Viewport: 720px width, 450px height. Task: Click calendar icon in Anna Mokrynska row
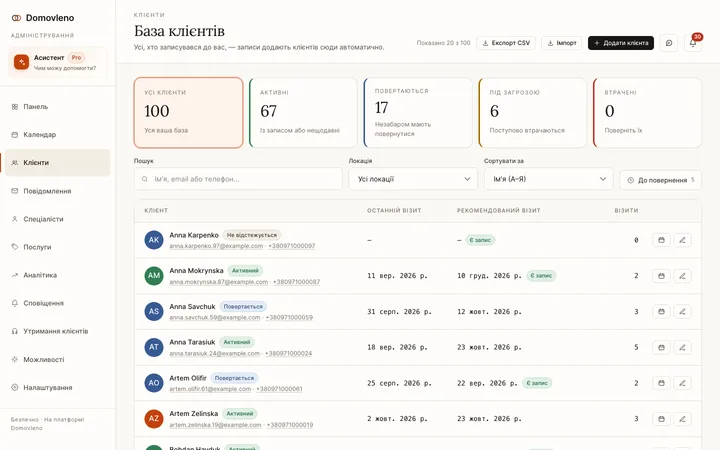point(661,276)
